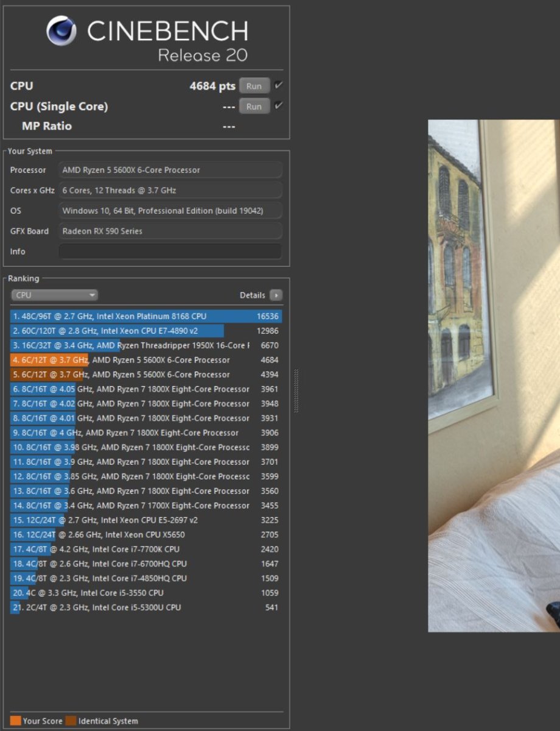
Task: Click the rendered room image preview
Action: coord(494,375)
